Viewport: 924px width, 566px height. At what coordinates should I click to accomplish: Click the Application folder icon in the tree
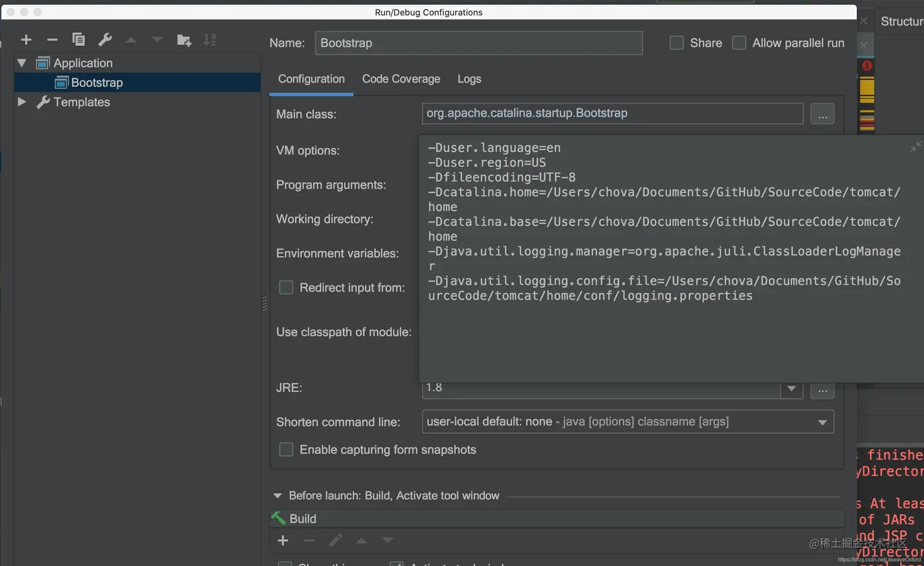click(43, 63)
